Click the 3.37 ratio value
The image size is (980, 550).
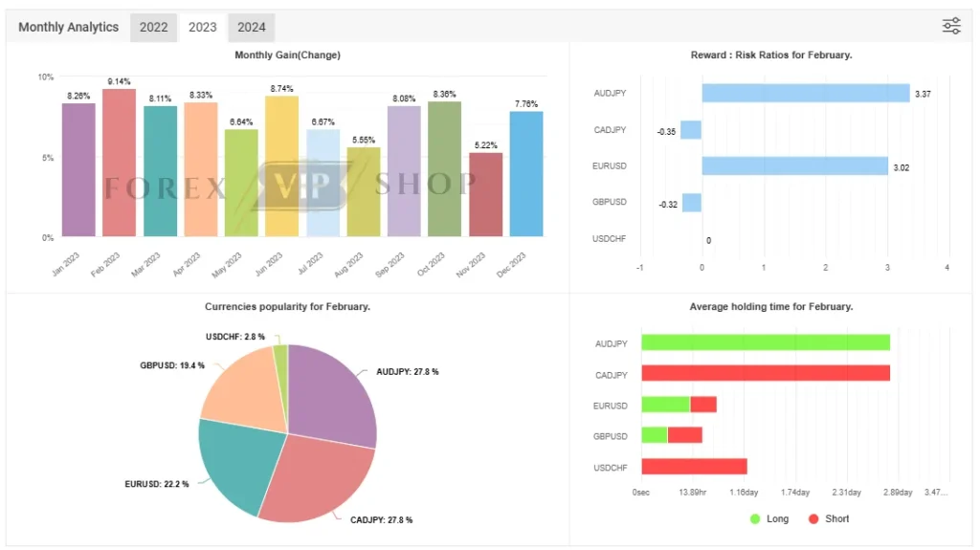923,95
